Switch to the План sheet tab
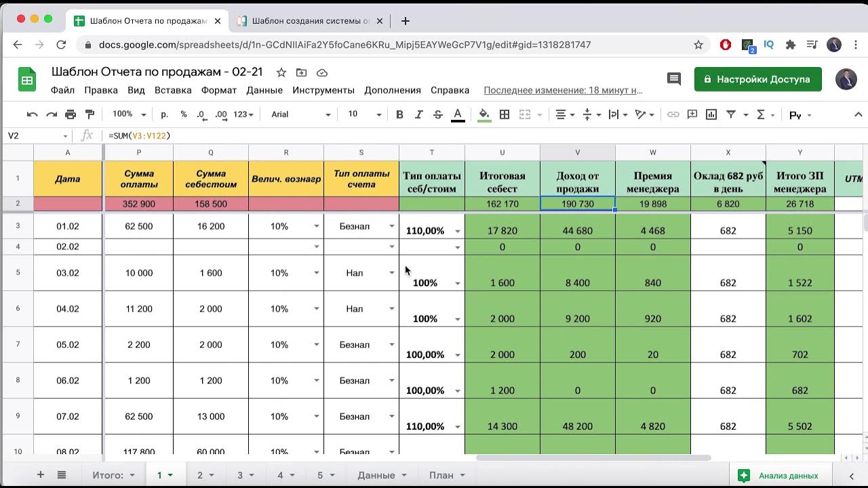 pos(441,475)
